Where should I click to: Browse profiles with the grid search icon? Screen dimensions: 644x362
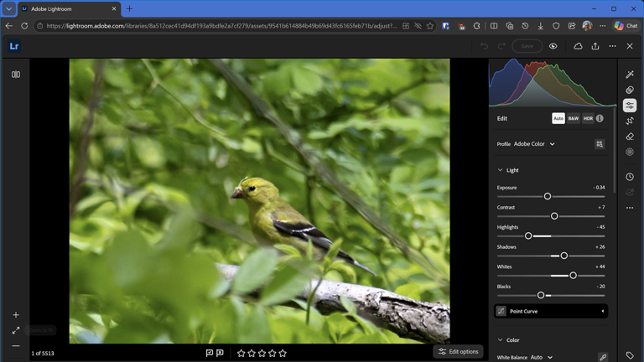[x=600, y=144]
